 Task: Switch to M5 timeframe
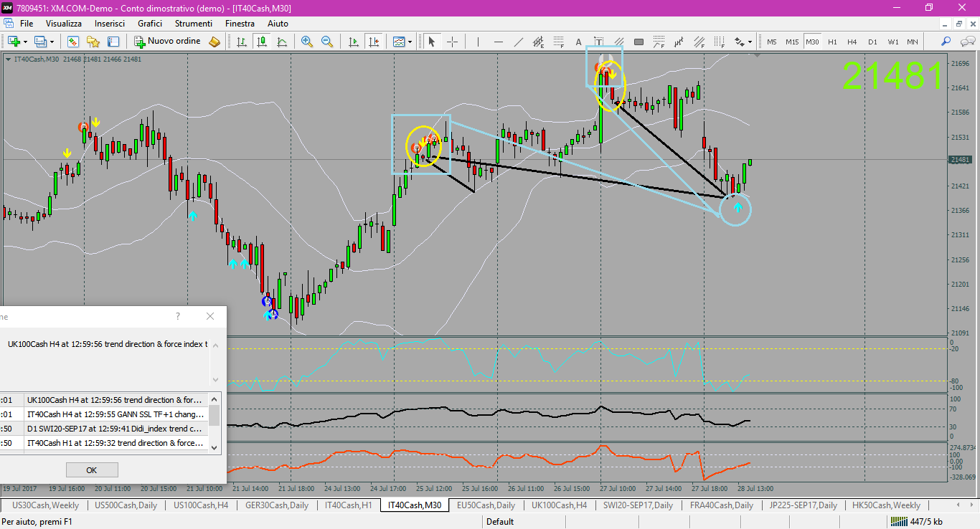click(772, 42)
